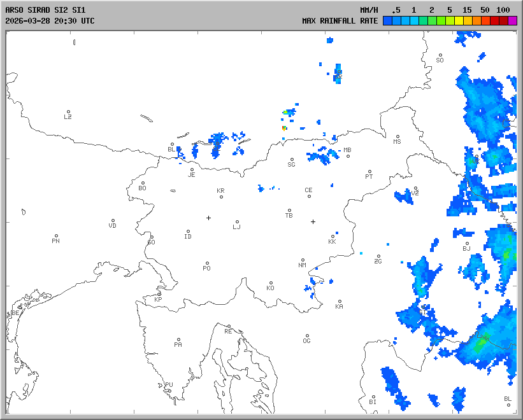Select the MB city marker circle

348,156
